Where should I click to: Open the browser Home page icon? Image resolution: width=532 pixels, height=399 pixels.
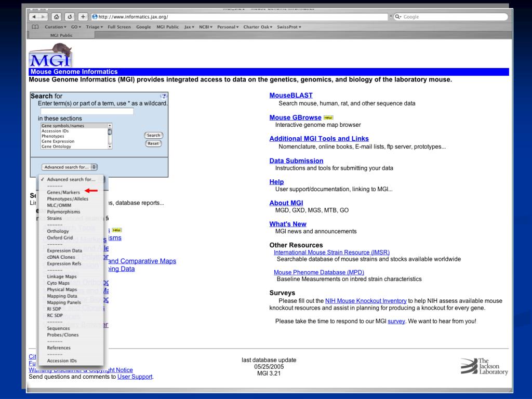tap(56, 17)
